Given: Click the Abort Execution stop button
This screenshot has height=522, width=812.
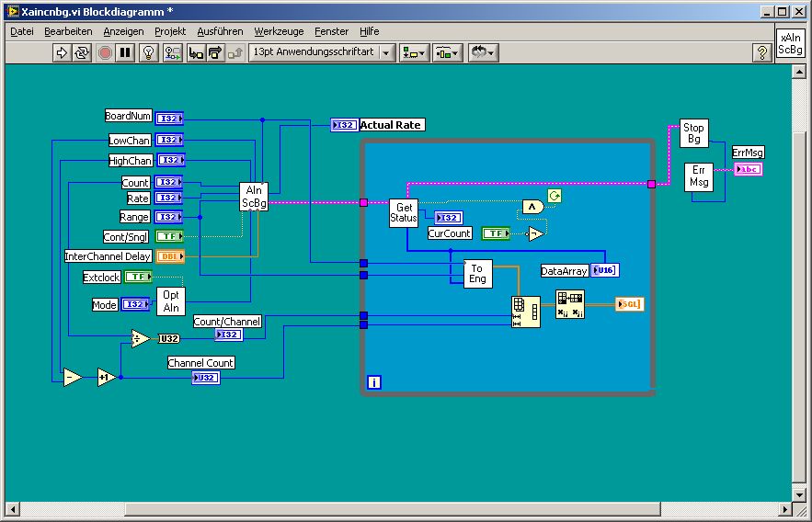Looking at the screenshot, I should click(105, 52).
